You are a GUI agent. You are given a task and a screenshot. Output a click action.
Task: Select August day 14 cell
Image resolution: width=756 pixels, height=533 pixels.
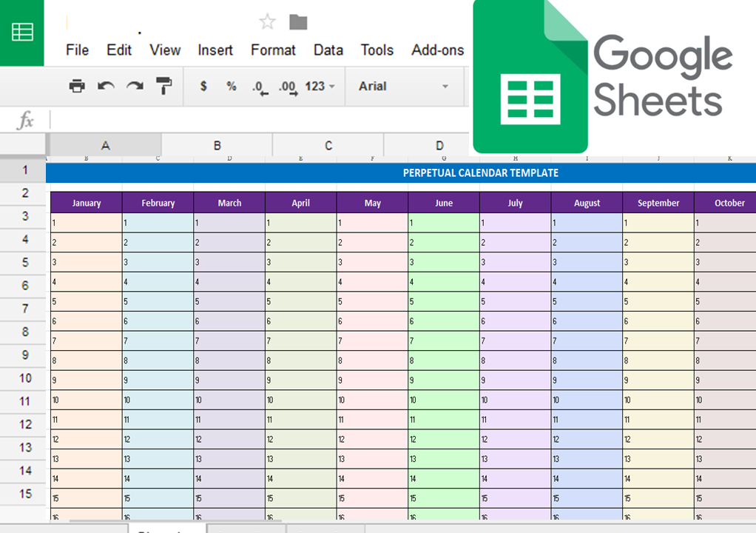pyautogui.click(x=587, y=478)
